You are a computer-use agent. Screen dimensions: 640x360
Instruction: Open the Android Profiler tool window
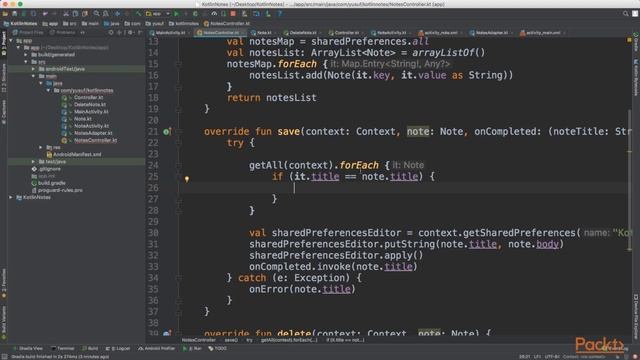[156, 349]
